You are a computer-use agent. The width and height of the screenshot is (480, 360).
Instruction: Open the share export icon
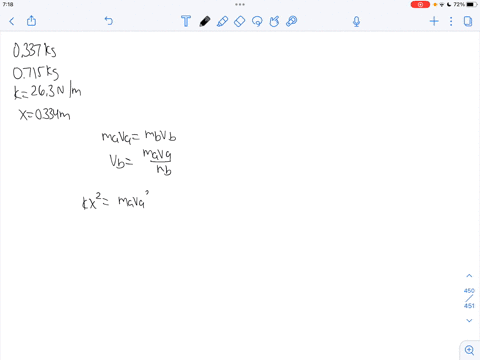point(31,21)
